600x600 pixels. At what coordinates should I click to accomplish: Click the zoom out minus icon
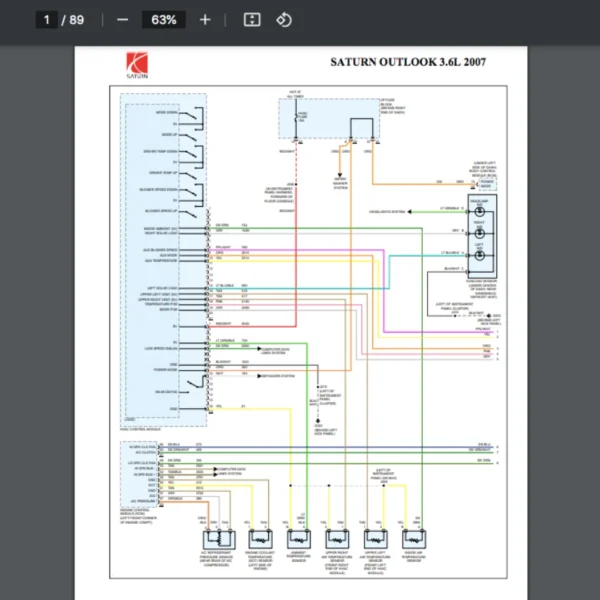click(x=122, y=20)
